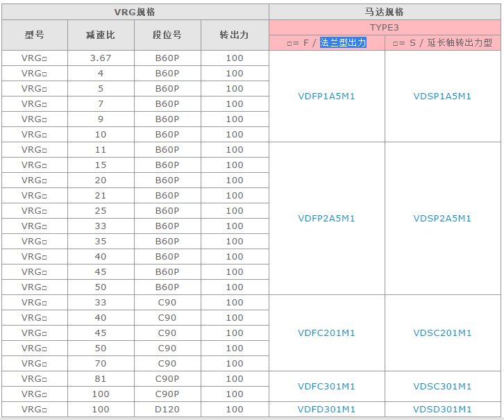Click reduction ratio cell 9
The image size is (504, 420).
pos(101,119)
